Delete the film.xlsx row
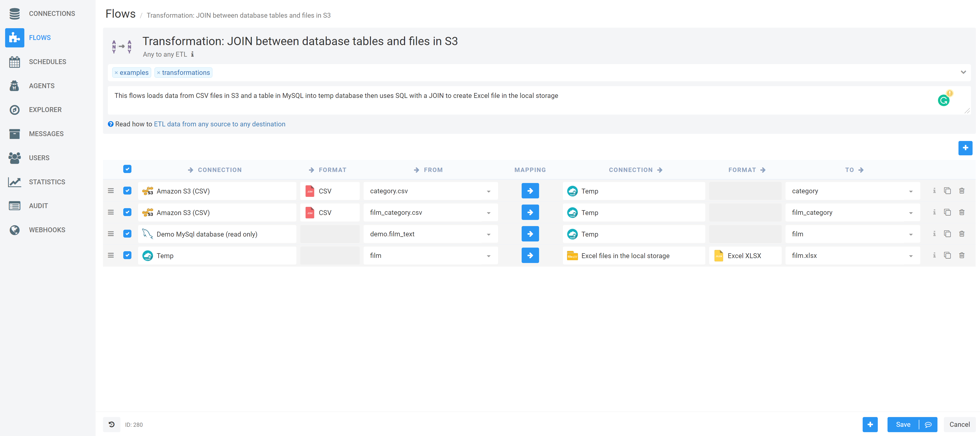 (x=961, y=255)
